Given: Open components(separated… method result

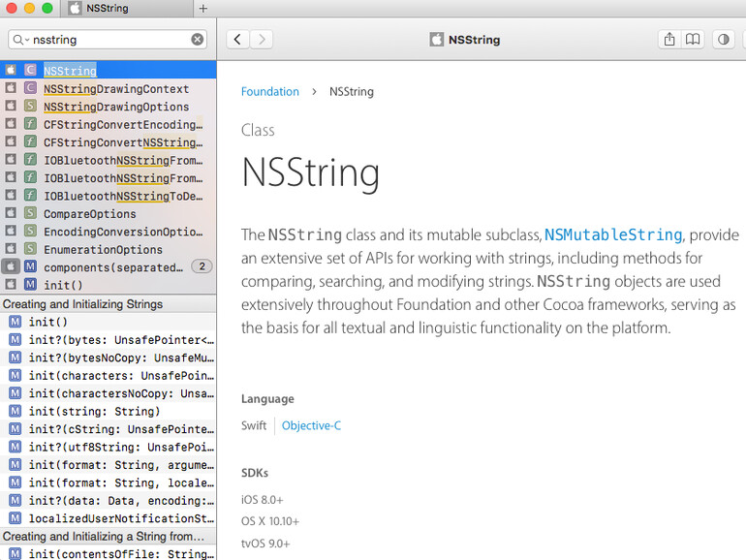Looking at the screenshot, I should [x=108, y=266].
